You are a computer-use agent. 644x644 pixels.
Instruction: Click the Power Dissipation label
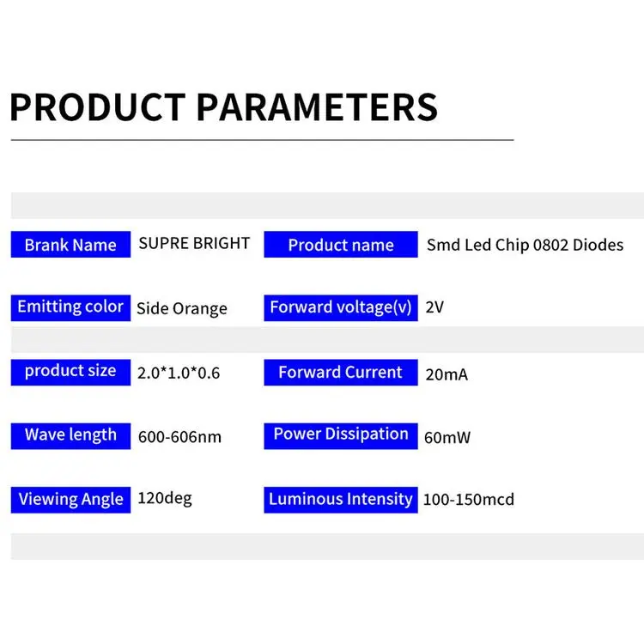tap(341, 434)
